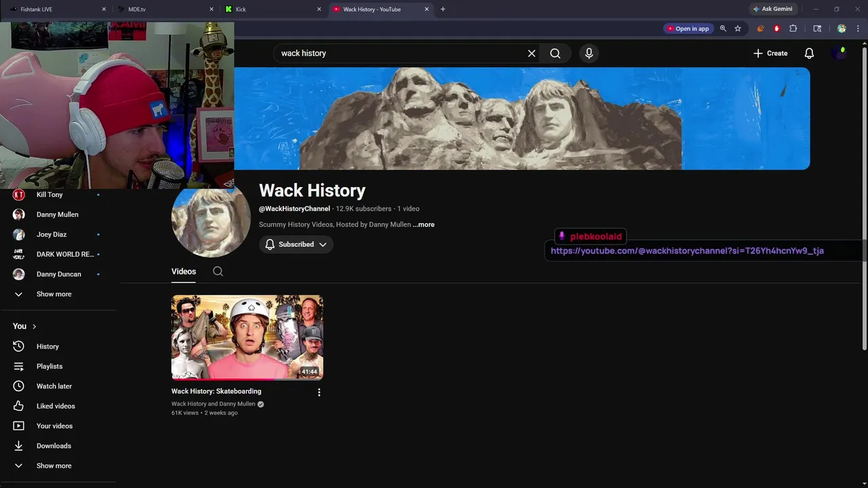Screen dimensions: 868x488
Task: Open Wack History: Skateboarding title link
Action: [216, 391]
